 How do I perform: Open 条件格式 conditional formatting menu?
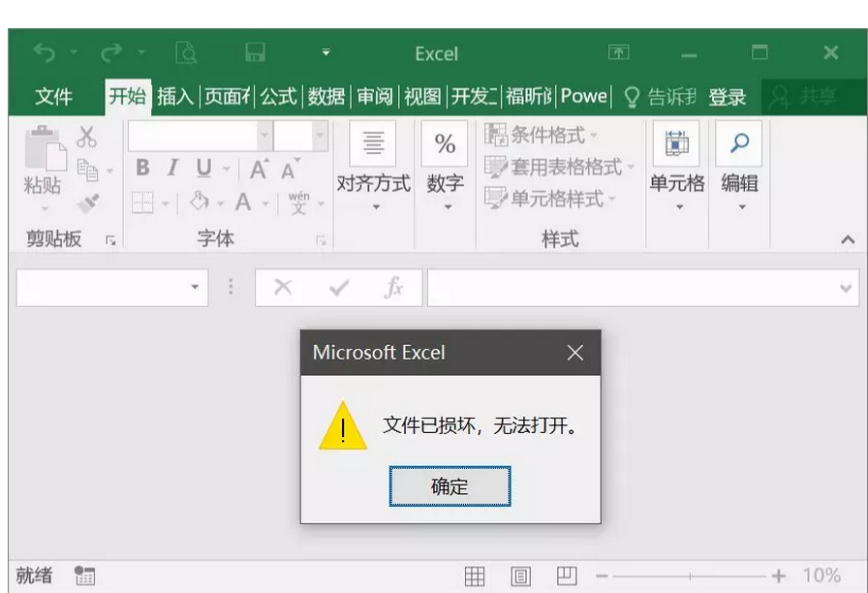[541, 135]
